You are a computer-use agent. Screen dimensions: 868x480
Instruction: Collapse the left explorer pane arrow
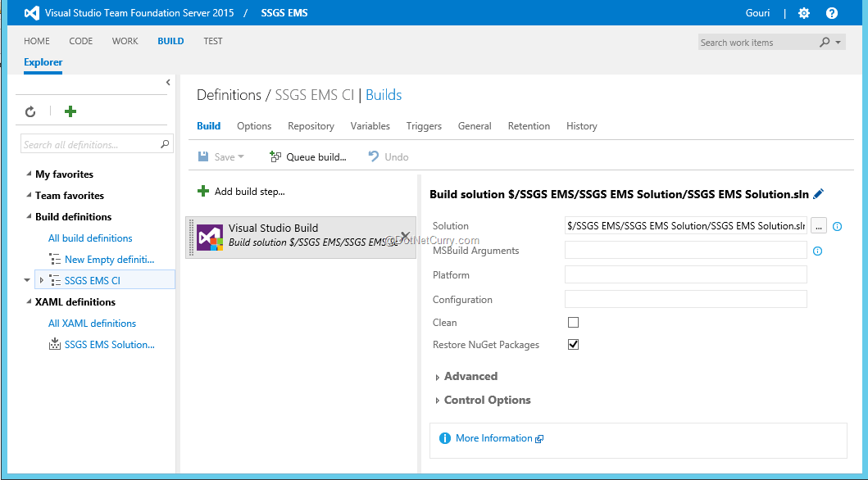pyautogui.click(x=168, y=83)
